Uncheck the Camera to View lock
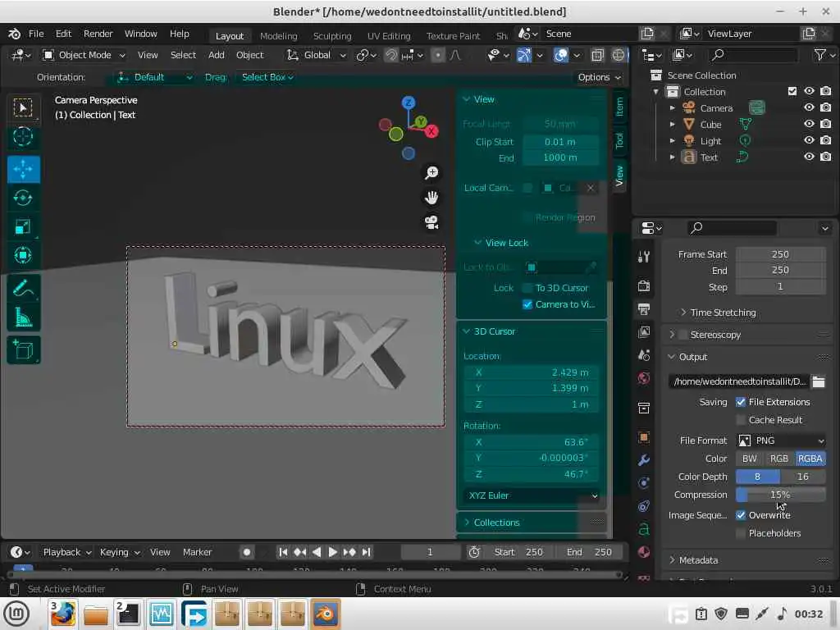The width and height of the screenshot is (840, 630). [x=527, y=304]
